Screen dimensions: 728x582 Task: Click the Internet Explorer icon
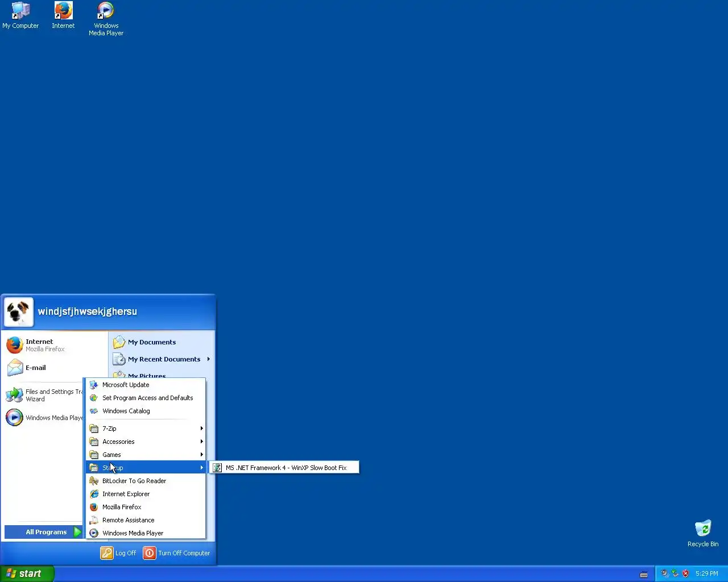pyautogui.click(x=94, y=494)
